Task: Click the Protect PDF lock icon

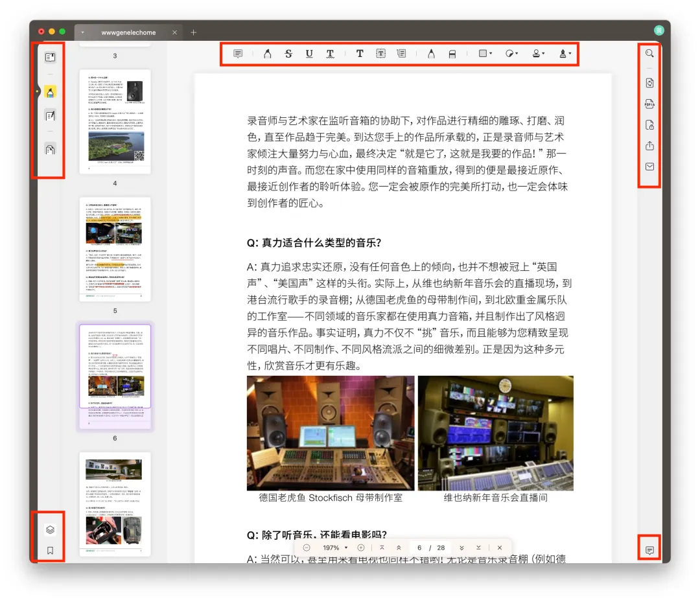Action: [x=649, y=125]
